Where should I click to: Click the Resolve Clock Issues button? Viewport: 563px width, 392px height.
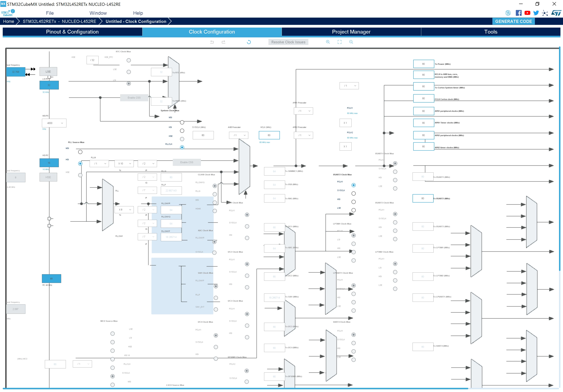tap(288, 42)
